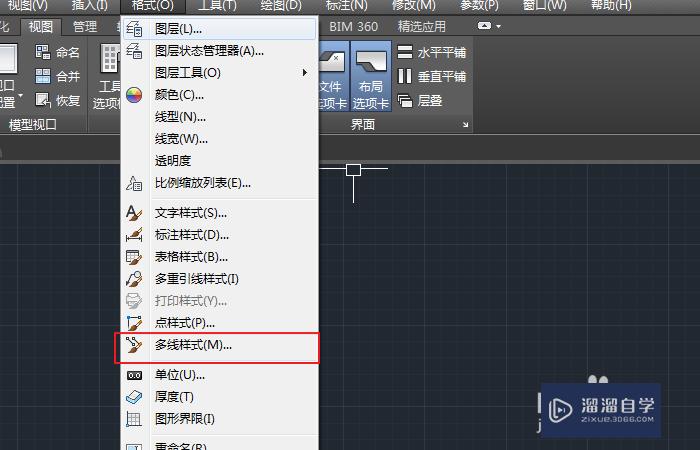Switch to the 视图 ribbon tab
Viewport: 700px width, 450px height.
[41, 27]
